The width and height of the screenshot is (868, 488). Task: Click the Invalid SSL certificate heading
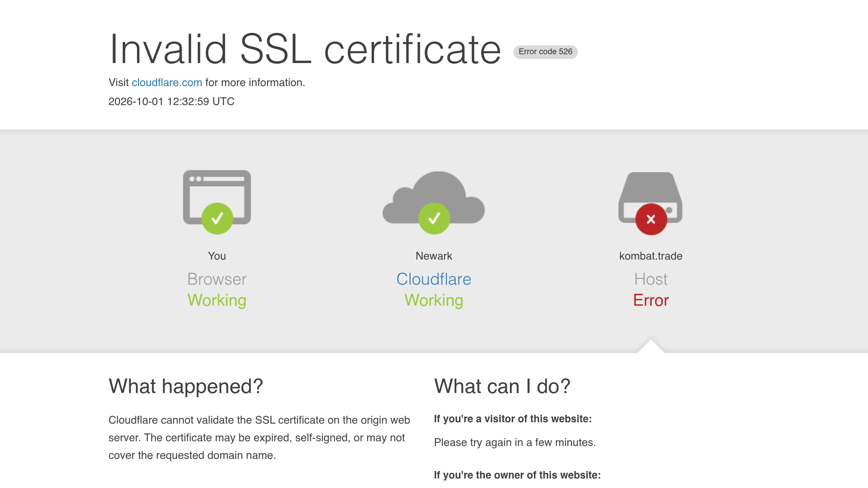[305, 49]
